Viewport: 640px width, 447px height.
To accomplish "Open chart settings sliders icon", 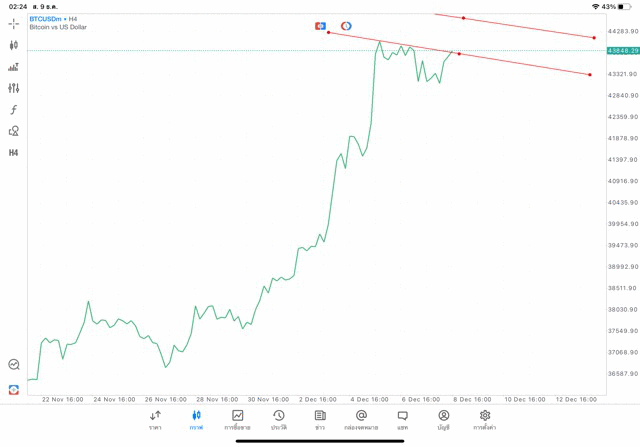I will click(14, 88).
